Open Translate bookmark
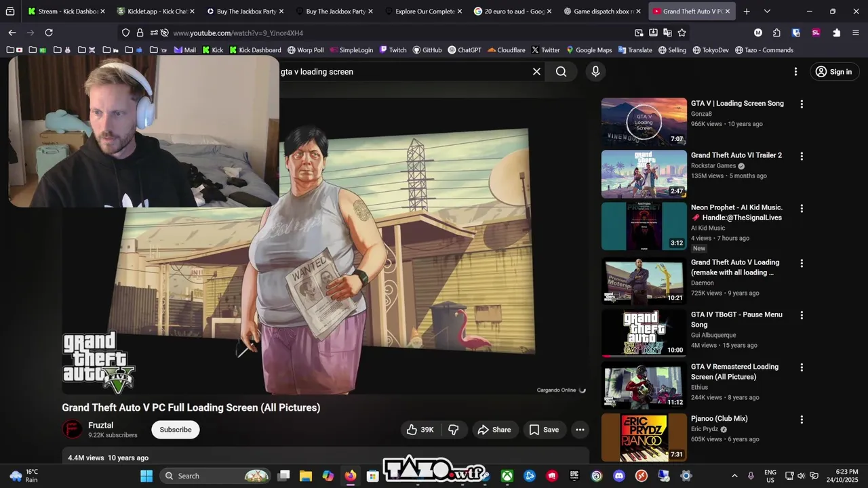This screenshot has width=868, height=488. click(634, 50)
